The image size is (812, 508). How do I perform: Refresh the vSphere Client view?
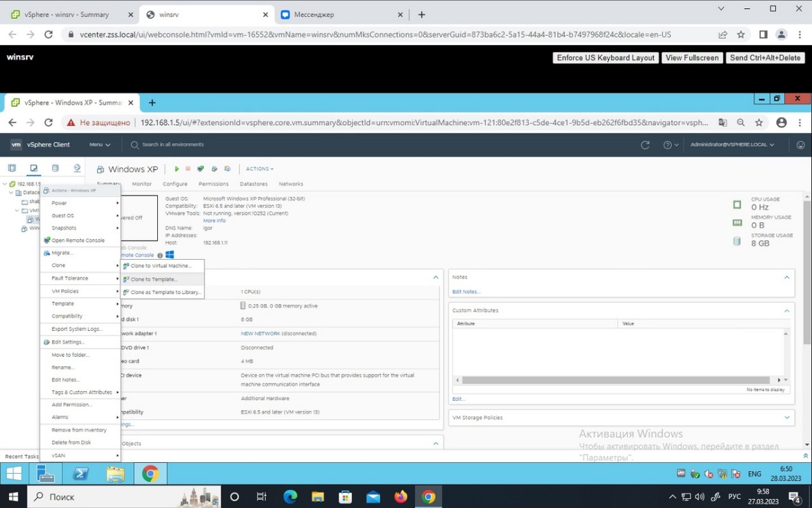[x=645, y=145]
